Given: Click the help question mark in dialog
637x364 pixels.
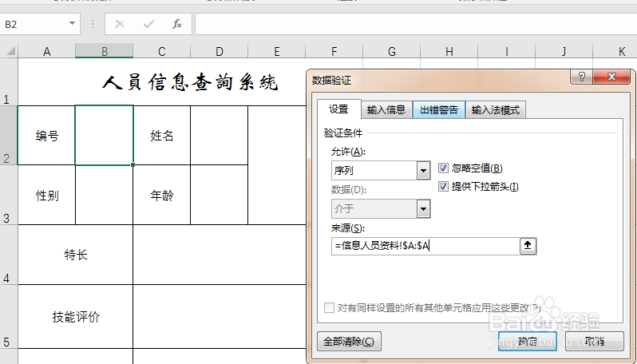Looking at the screenshot, I should pyautogui.click(x=581, y=77).
